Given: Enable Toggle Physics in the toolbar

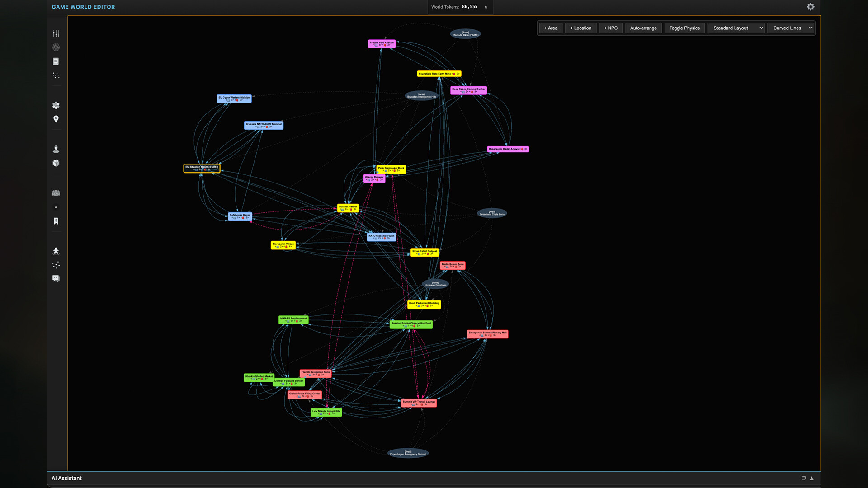Looking at the screenshot, I should 684,28.
